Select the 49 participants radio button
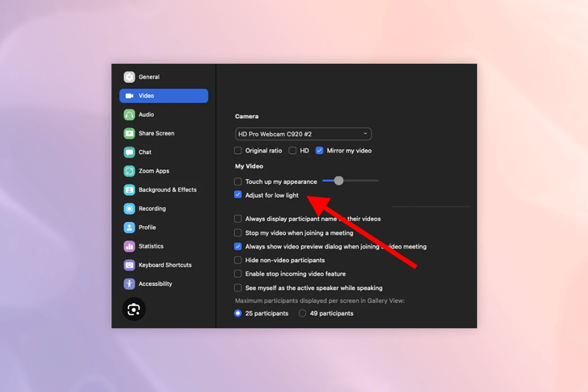The width and height of the screenshot is (588, 392). tap(302, 313)
